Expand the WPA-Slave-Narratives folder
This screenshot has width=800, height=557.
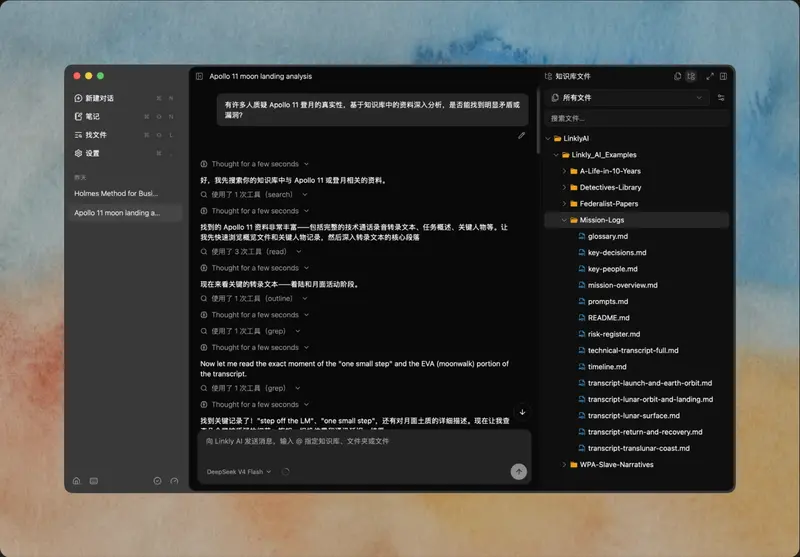(x=564, y=464)
